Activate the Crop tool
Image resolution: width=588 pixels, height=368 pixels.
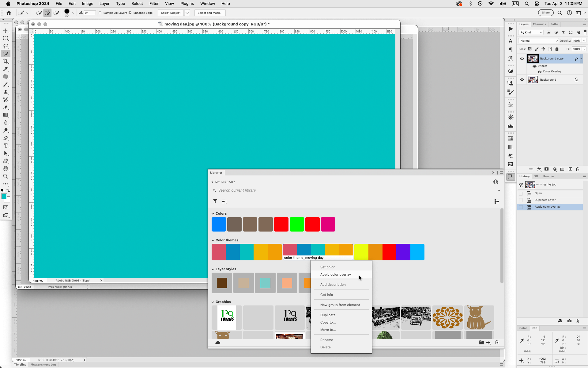click(6, 61)
